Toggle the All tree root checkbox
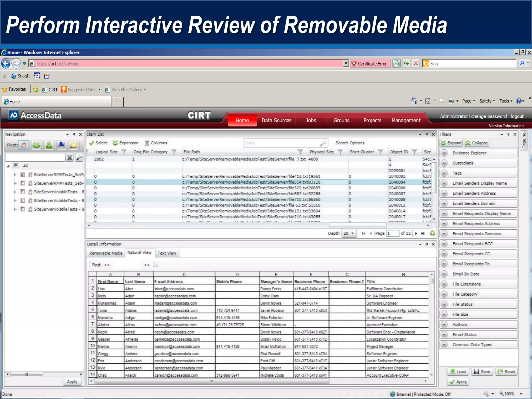Viewport: 532px width, 399px height. 16,166
